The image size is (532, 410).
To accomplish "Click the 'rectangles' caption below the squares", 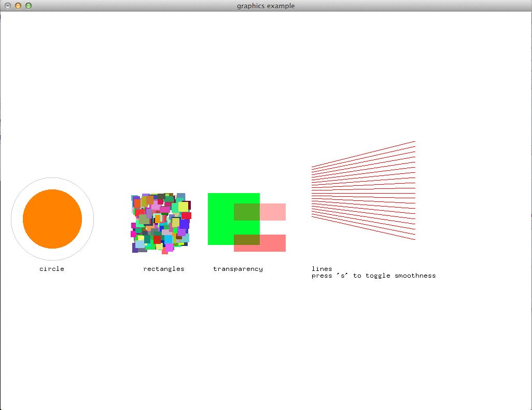I will point(163,269).
